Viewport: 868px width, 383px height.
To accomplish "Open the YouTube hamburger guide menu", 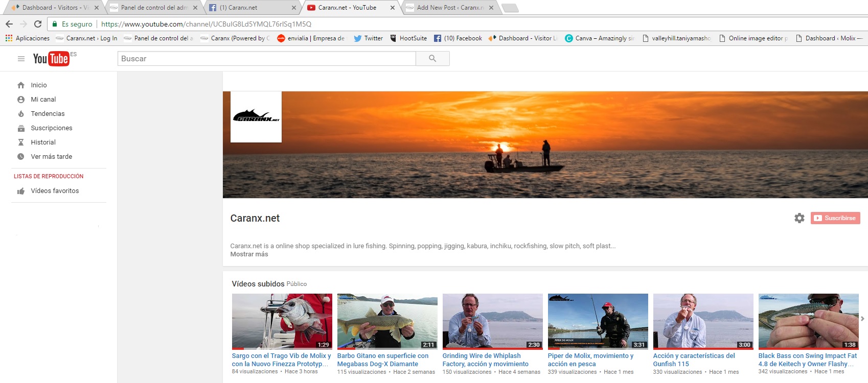I will 21,59.
